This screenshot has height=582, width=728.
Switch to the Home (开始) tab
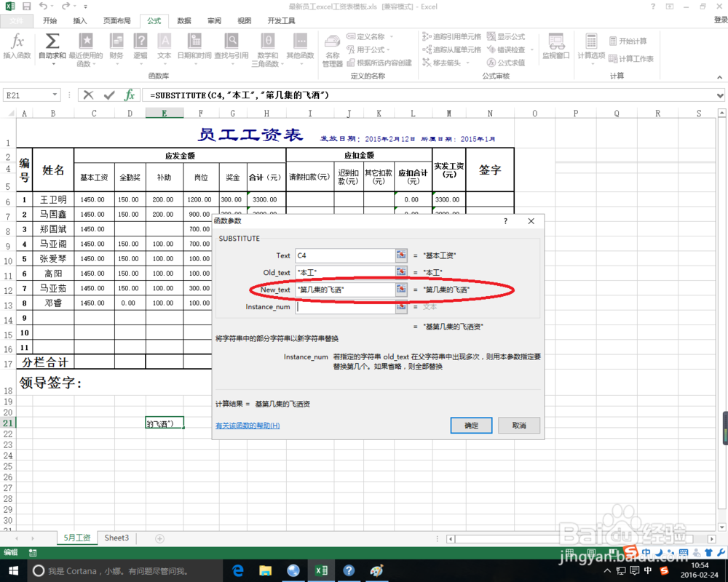[50, 21]
